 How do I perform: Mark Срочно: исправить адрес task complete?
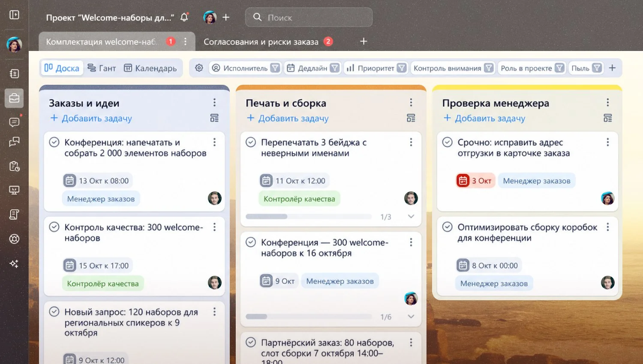pyautogui.click(x=447, y=142)
